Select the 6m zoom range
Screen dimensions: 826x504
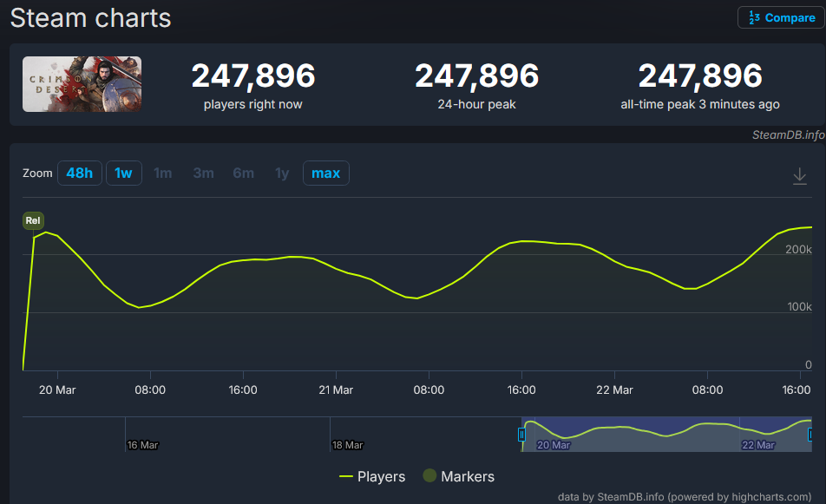coord(243,173)
